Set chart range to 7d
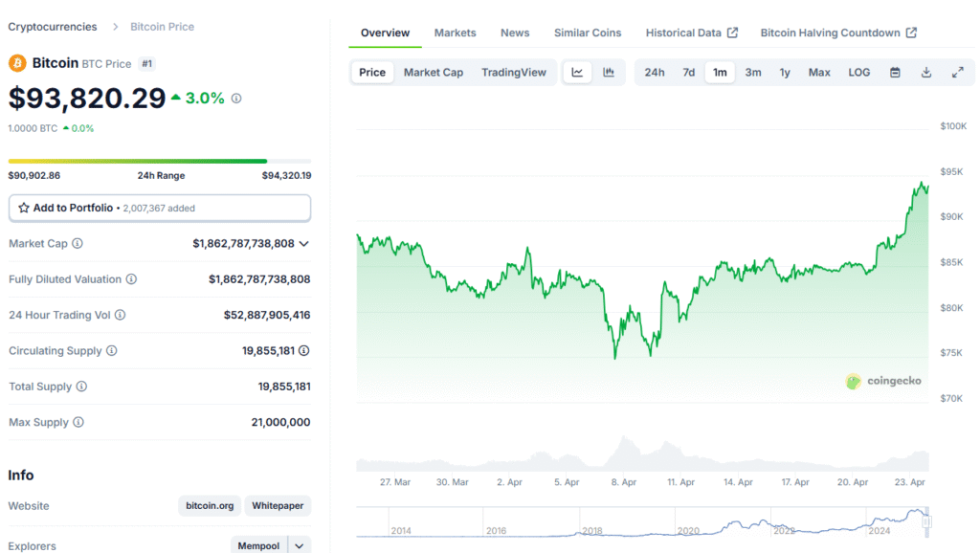The height and width of the screenshot is (553, 980). point(689,73)
